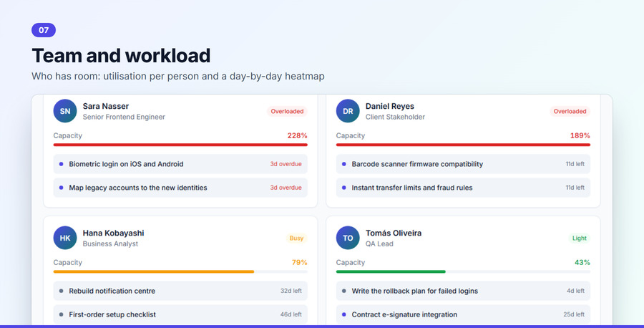
Task: Select Sara Nasser's Overloaded status badge
Action: coord(287,112)
